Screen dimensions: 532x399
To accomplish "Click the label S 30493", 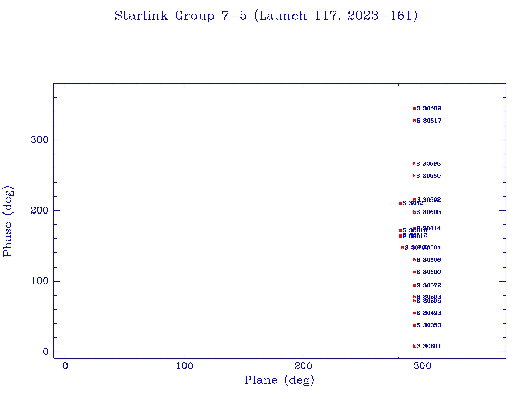I will coord(429,313).
